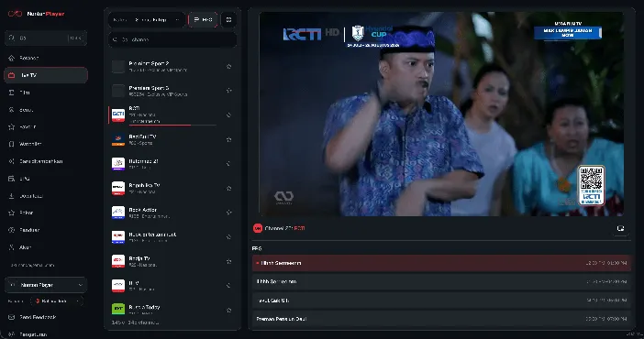The width and height of the screenshot is (644, 339).
Task: Click the Pengaturan settings gear icon
Action: tap(12, 334)
